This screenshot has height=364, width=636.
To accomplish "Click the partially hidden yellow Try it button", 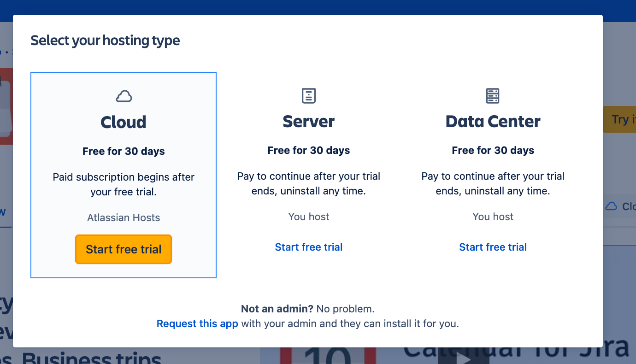I will tap(619, 119).
